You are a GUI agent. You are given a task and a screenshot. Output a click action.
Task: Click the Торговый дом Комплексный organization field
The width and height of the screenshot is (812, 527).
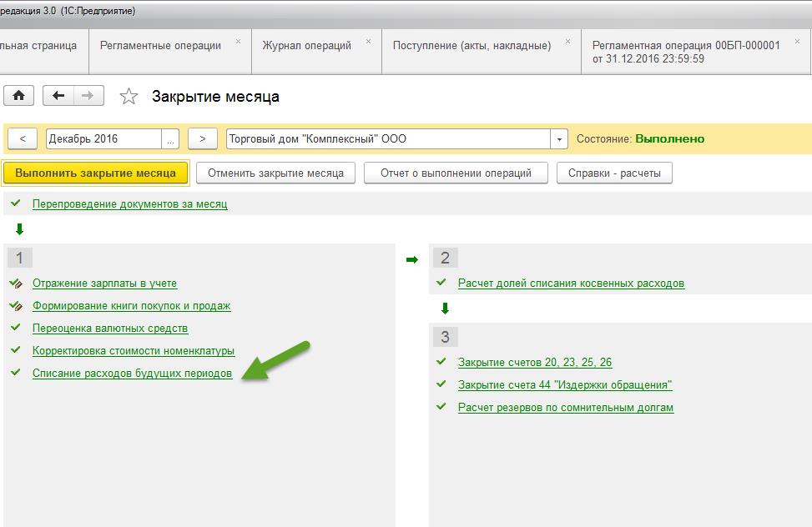388,138
